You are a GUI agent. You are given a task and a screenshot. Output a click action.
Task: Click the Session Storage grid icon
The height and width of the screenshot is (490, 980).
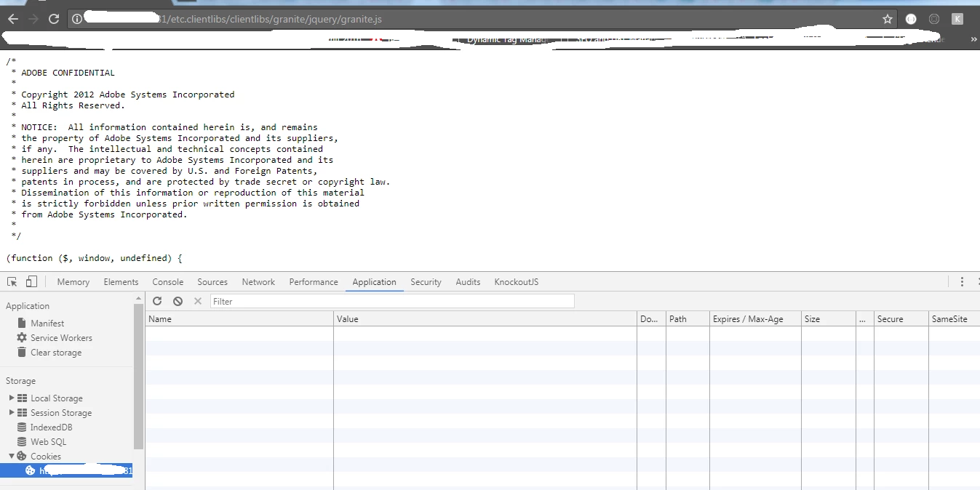tap(22, 412)
